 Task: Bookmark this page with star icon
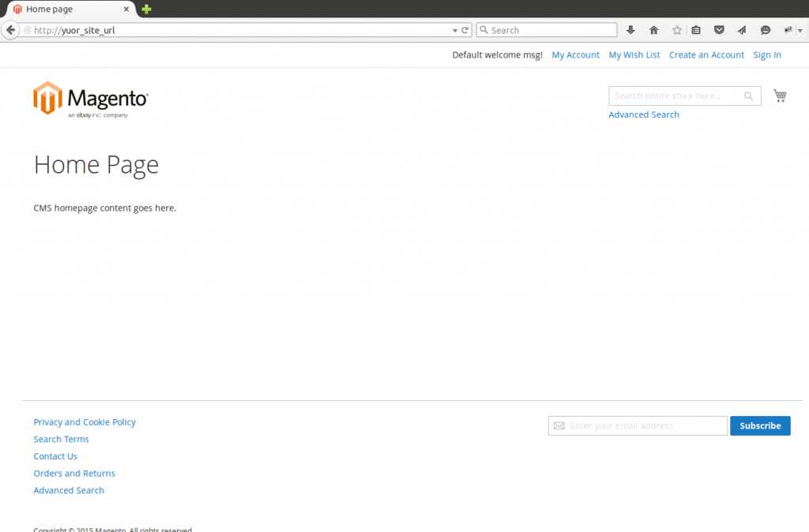point(676,30)
